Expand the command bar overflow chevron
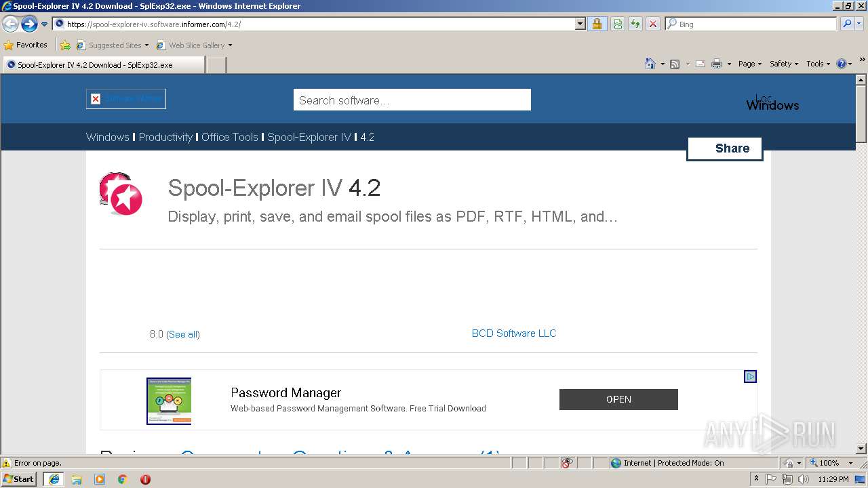 862,60
